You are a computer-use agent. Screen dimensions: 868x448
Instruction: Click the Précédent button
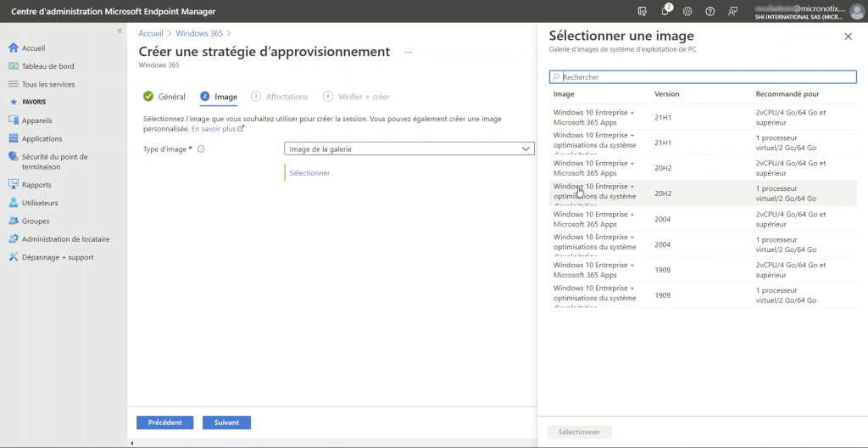[x=165, y=423]
